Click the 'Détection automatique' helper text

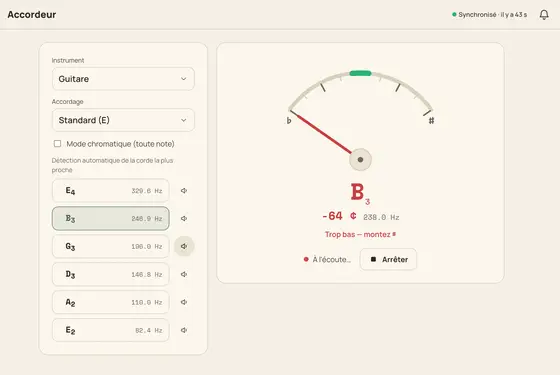(x=112, y=165)
